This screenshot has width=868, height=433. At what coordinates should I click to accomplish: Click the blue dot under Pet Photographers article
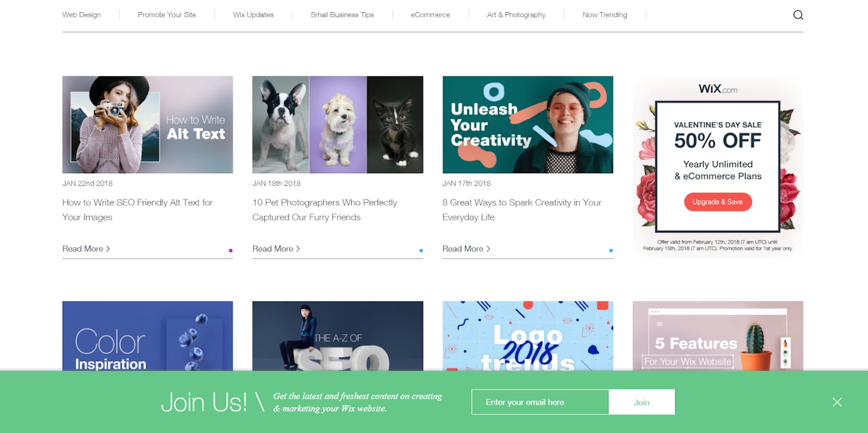421,251
